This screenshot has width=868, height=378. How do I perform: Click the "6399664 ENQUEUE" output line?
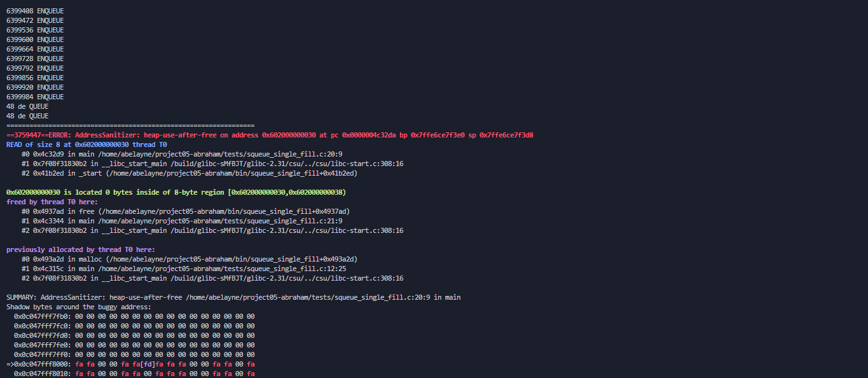coord(35,49)
